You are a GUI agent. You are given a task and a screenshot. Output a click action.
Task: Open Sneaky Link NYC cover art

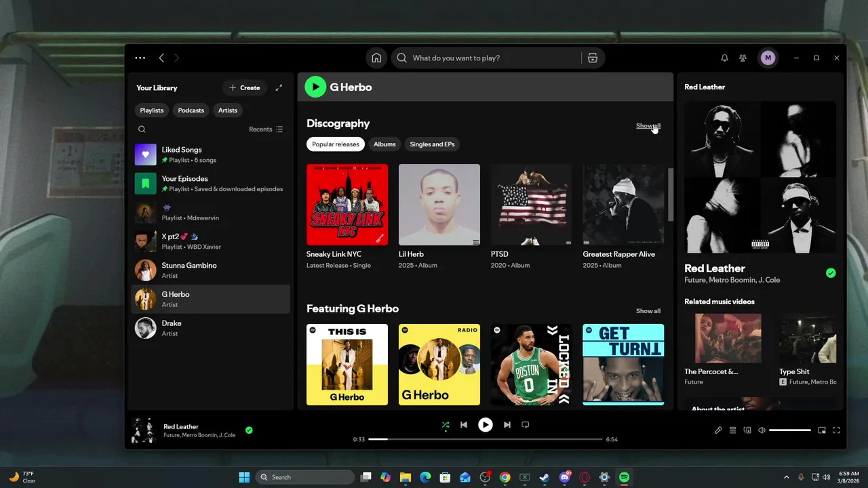click(347, 205)
